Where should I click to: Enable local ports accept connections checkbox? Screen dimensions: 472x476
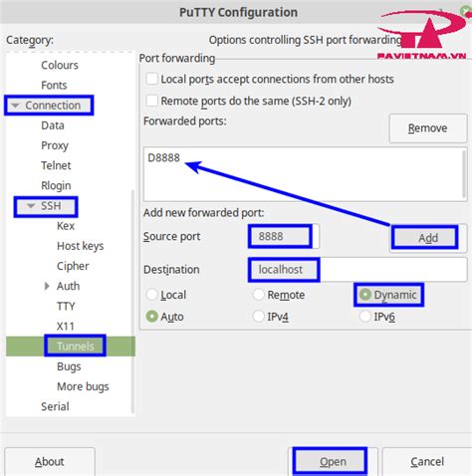click(152, 80)
